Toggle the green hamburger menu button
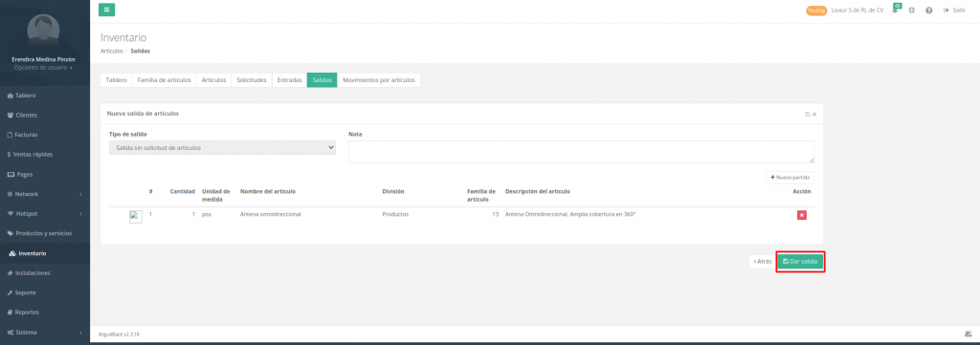 [x=106, y=10]
